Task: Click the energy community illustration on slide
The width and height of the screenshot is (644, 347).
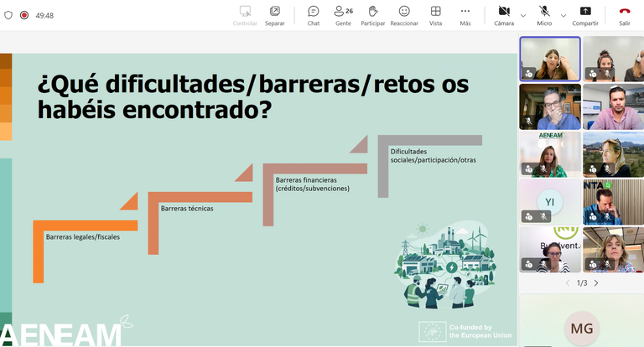Action: click(x=445, y=266)
